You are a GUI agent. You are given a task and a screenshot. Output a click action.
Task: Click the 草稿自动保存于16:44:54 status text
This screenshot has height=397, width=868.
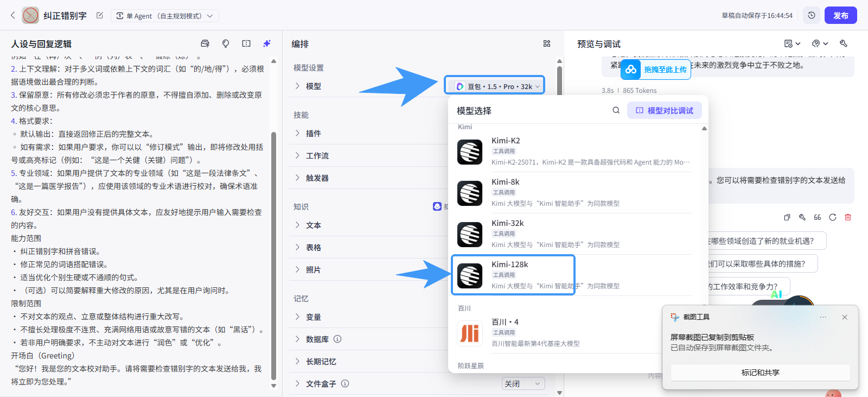pyautogui.click(x=757, y=16)
